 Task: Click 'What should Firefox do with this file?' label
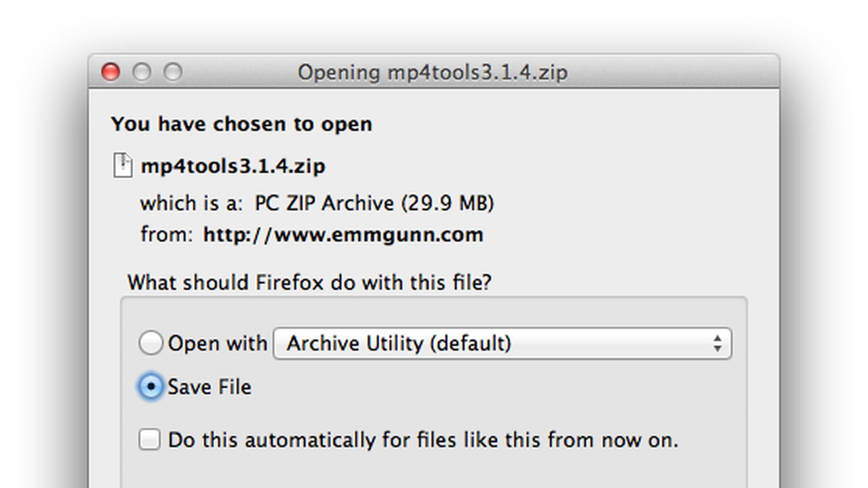click(309, 282)
